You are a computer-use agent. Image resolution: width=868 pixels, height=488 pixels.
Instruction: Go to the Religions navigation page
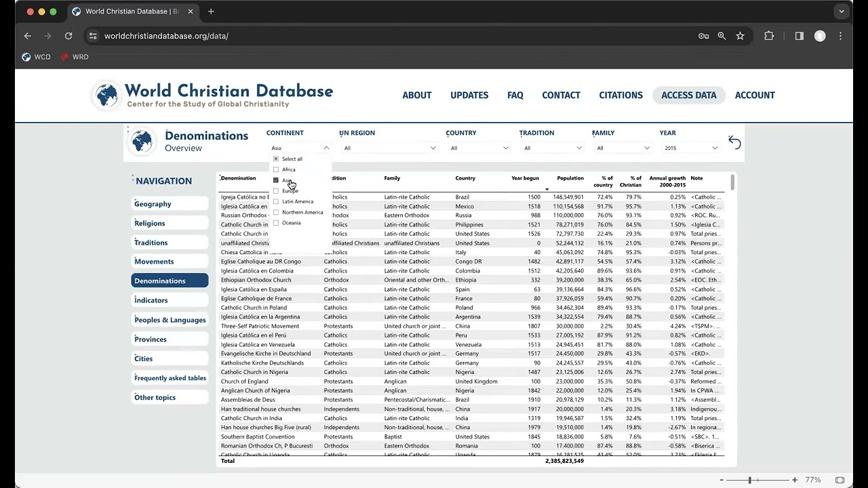(x=170, y=223)
